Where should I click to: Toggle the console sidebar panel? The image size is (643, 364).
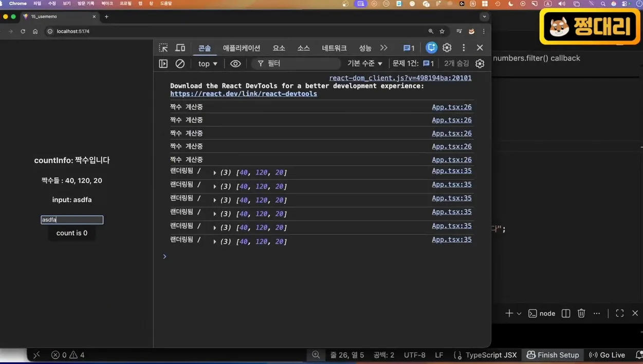coord(163,64)
